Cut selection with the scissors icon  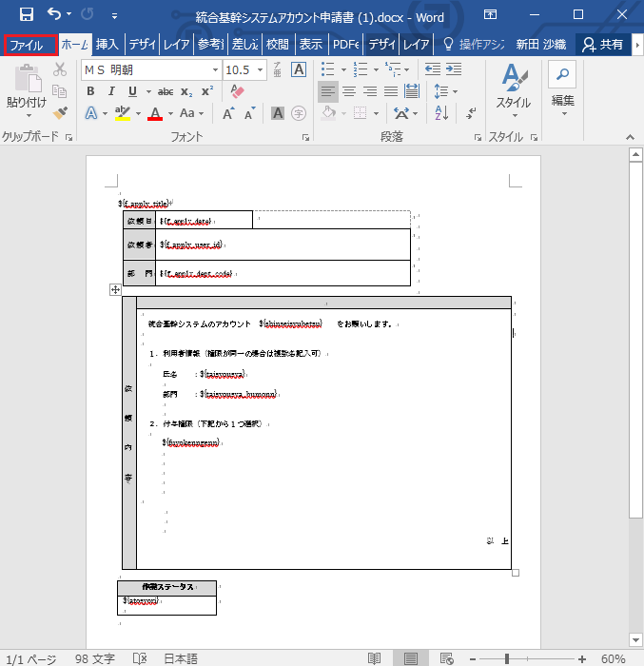pos(60,69)
